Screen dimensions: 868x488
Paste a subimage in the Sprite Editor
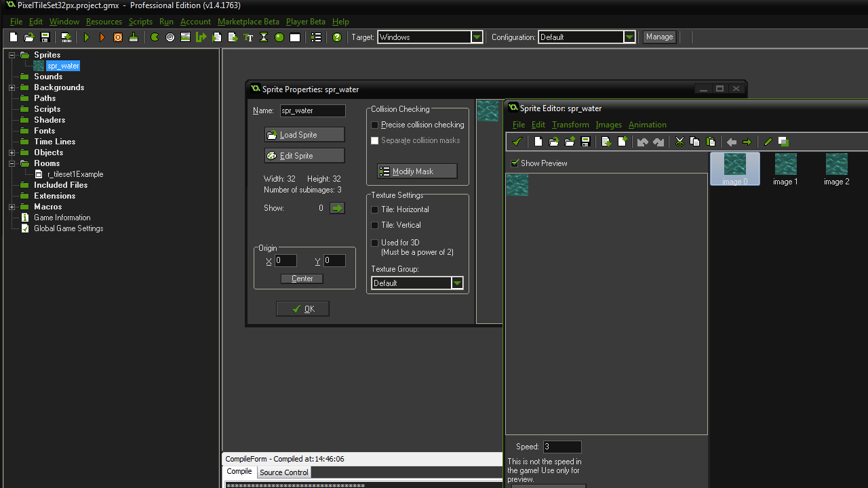(711, 142)
